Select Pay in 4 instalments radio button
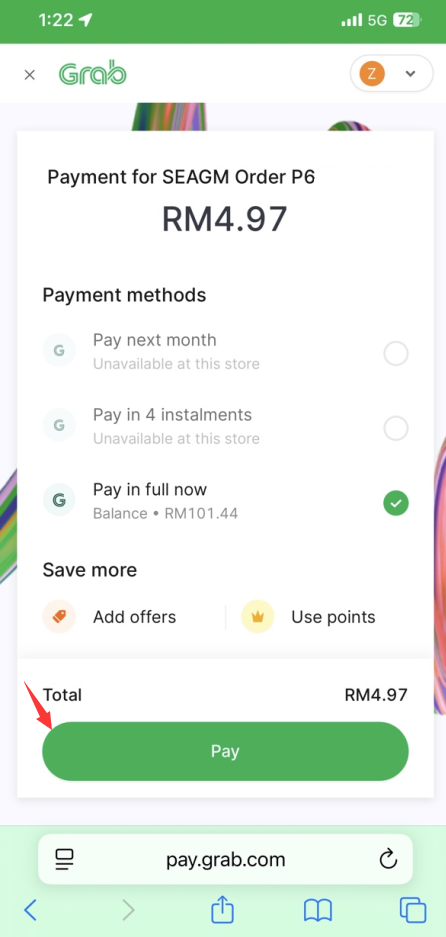 396,428
